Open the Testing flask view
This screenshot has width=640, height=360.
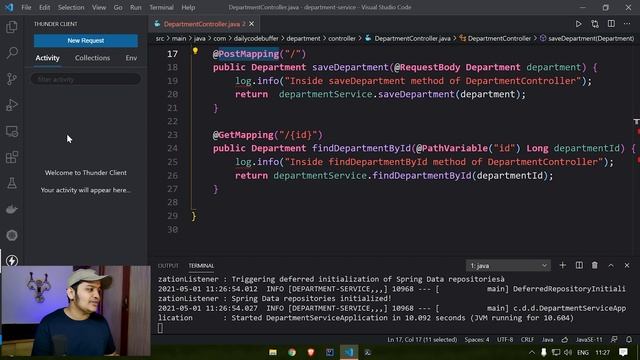[12, 183]
